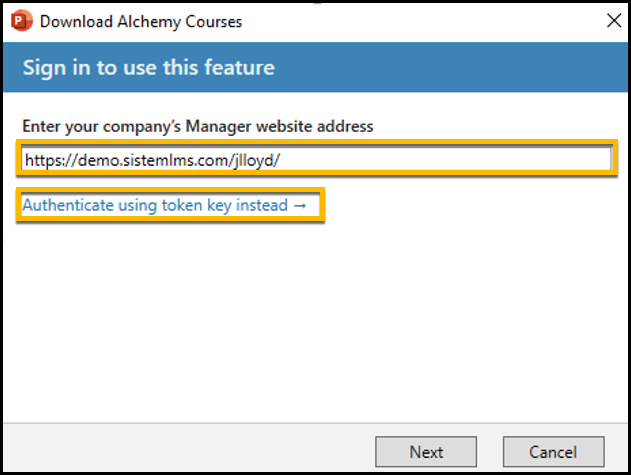631x475 pixels.
Task: Select the Enter your company's Manager website address label
Action: pos(199,127)
